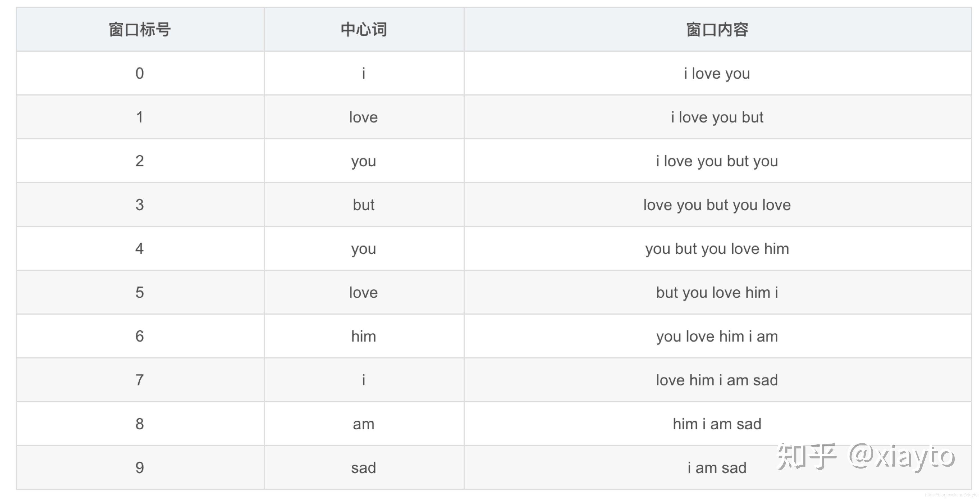Click 'love you but you love' cell
Screen dimensions: 980x500
(718, 204)
